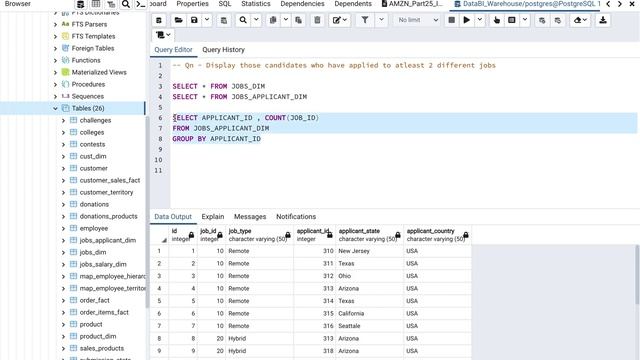Click the connection status icon in query toolbar
640x360 pixels.
tap(159, 20)
